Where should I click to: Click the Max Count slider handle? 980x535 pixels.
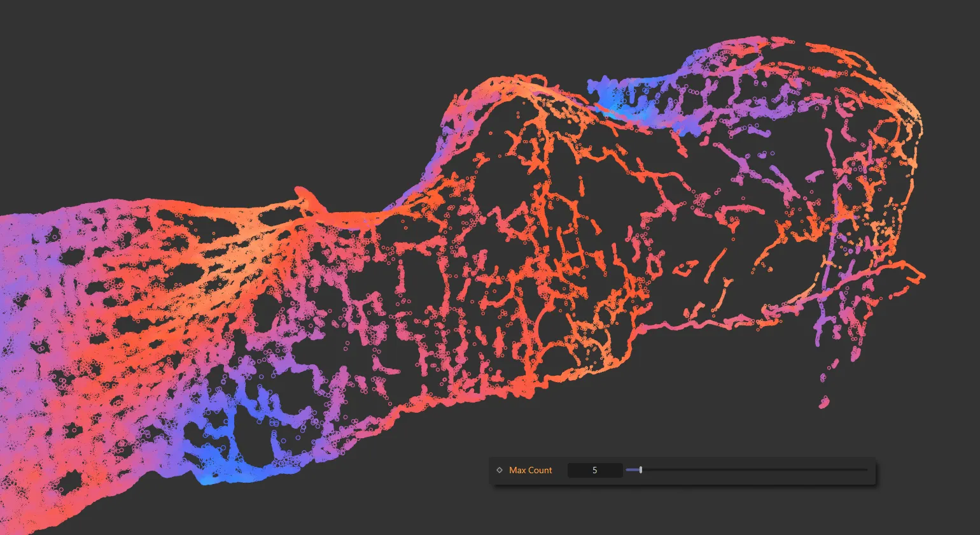coord(641,470)
